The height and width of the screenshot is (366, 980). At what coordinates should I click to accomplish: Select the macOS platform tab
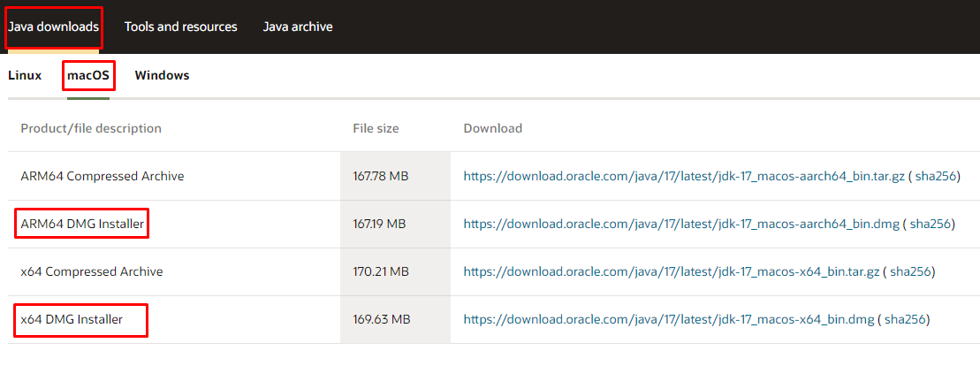click(88, 75)
